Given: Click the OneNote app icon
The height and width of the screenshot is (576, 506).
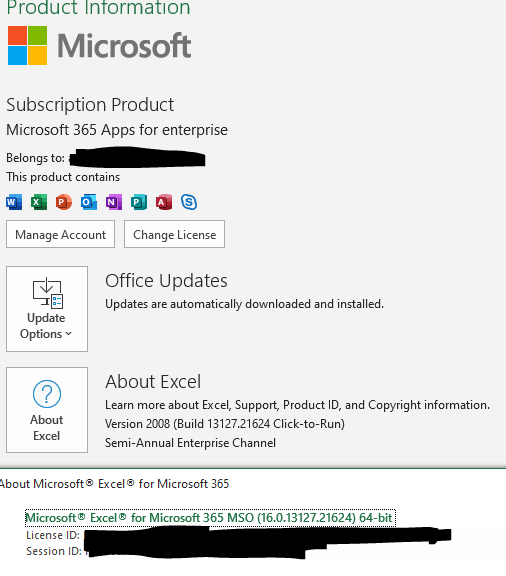Looking at the screenshot, I should pyautogui.click(x=114, y=202).
